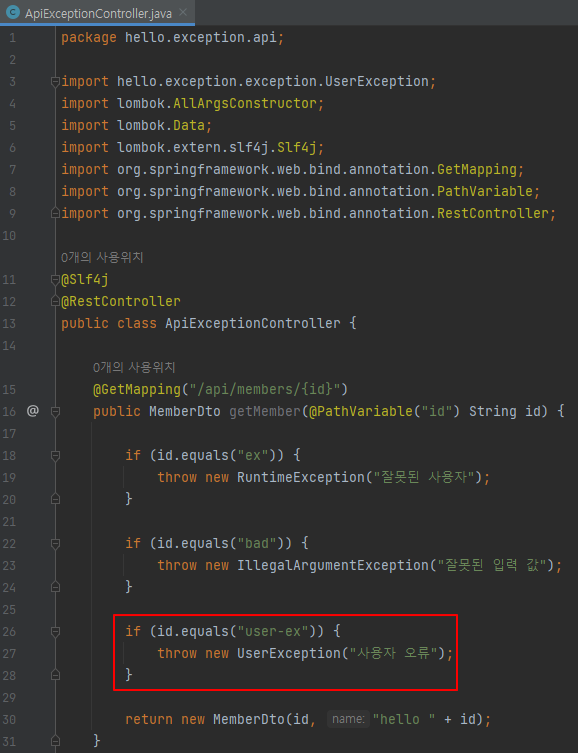Click AllArgsConstructor in lombok import

(245, 104)
